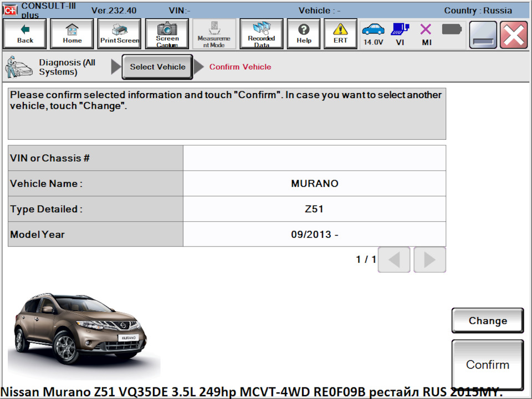Viewport: 532px width, 399px height.
Task: Click the Help question mark icon
Action: [303, 33]
